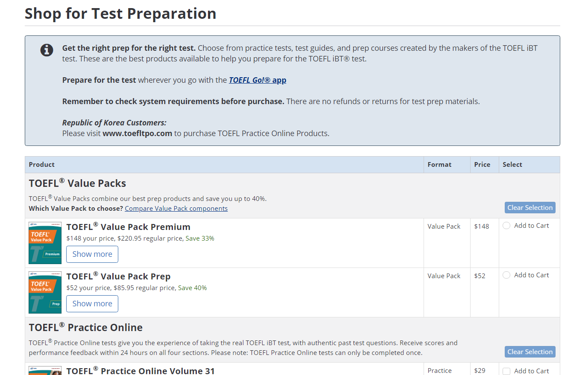Clear Selection in the Value Packs section
This screenshot has width=588, height=375.
[x=530, y=208]
